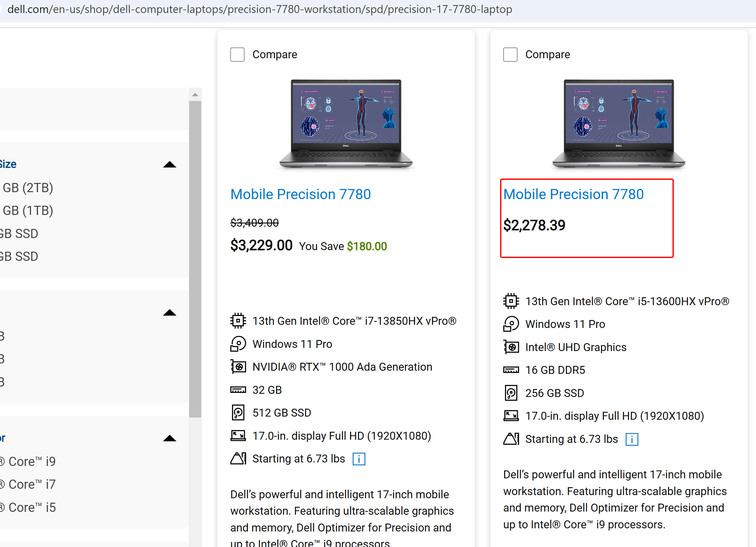Screen dimensions: 756x547
Task: Select Core i5 processor filter
Action: [x=28, y=507]
